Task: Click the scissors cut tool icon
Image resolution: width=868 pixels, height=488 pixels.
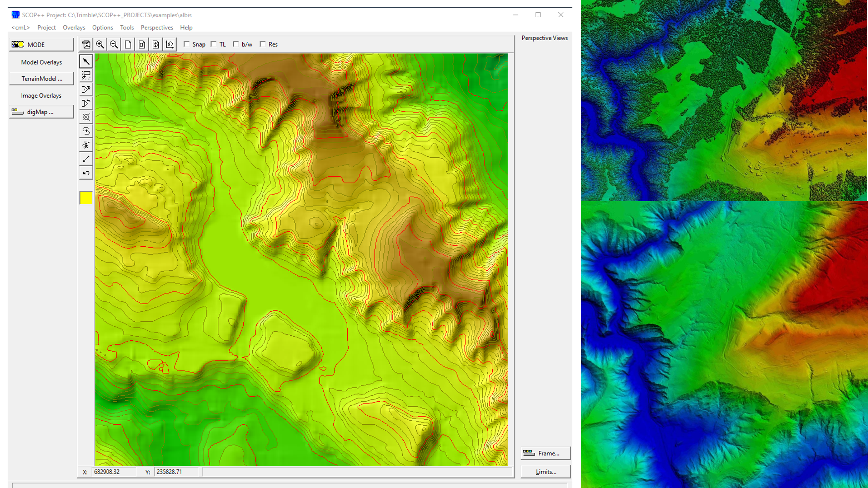Action: (x=86, y=145)
